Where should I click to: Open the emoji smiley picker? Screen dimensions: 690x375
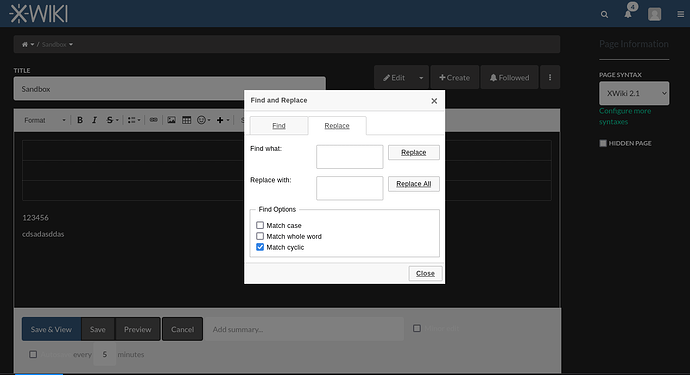coord(202,120)
